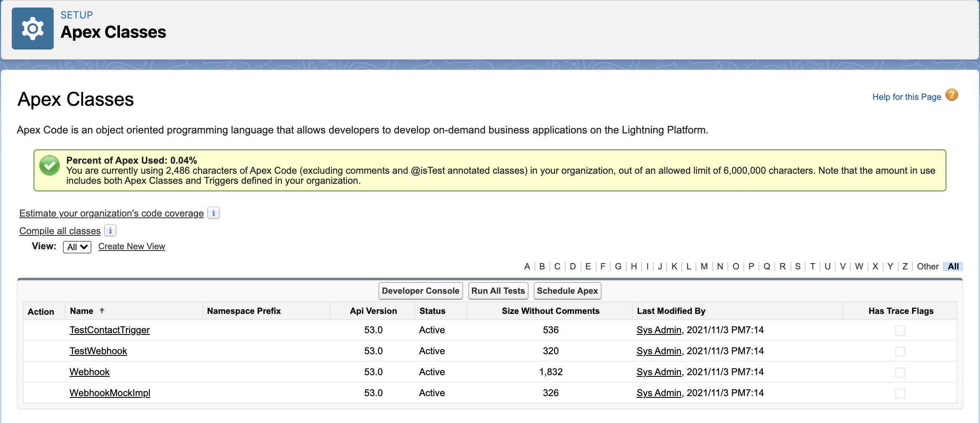Viewport: 980px width, 423px height.
Task: Sort by Status column header
Action: [432, 311]
